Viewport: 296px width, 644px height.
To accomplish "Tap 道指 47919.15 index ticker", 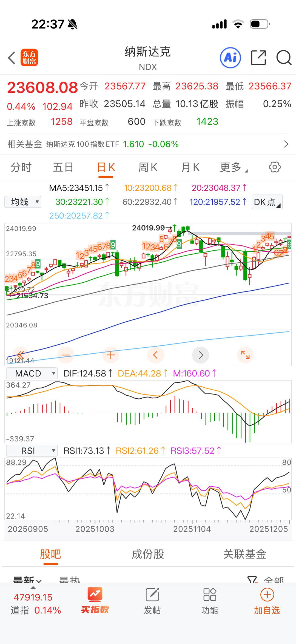I will tap(36, 603).
